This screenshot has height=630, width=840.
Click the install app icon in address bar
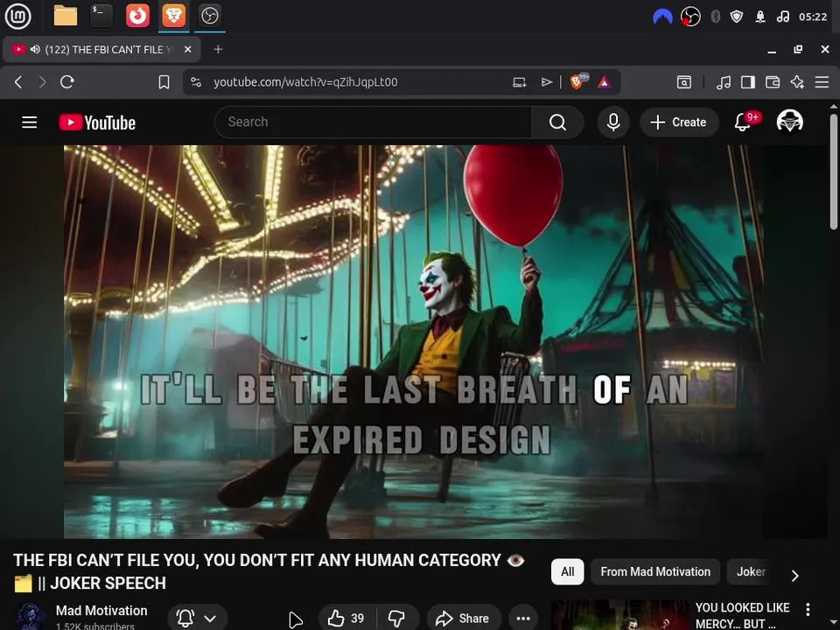519,82
